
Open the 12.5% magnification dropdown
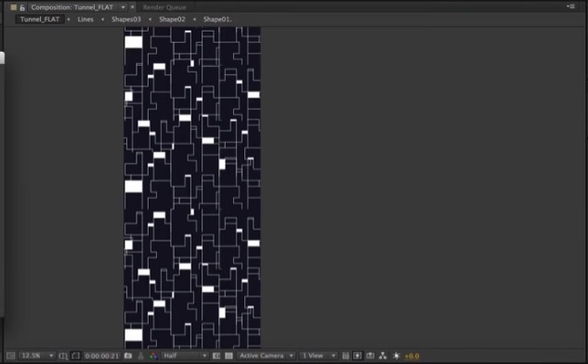(37, 356)
